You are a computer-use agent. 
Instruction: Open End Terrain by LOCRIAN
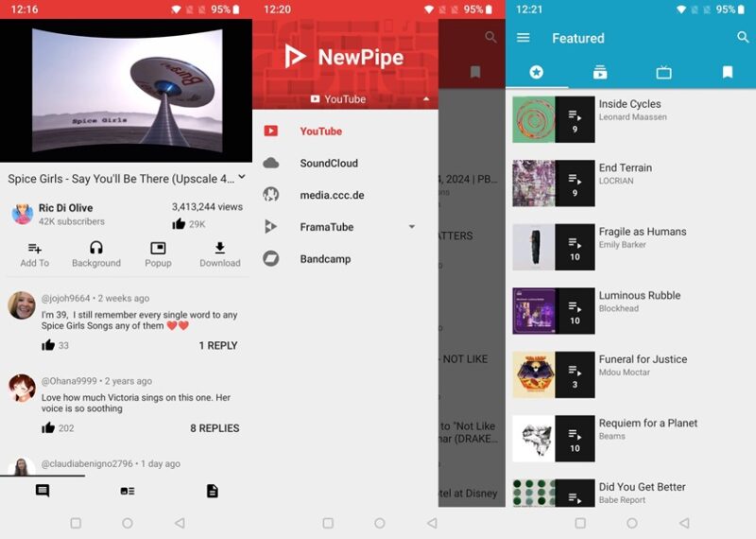(x=630, y=183)
